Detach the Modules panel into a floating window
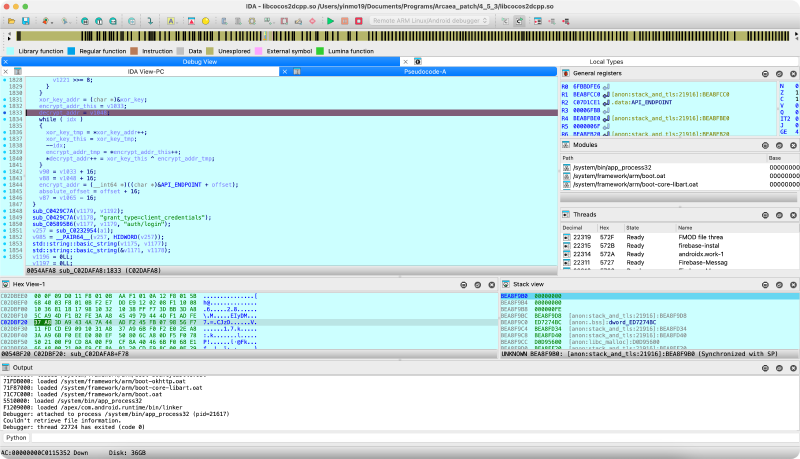The height and width of the screenshot is (459, 800). coord(778,145)
